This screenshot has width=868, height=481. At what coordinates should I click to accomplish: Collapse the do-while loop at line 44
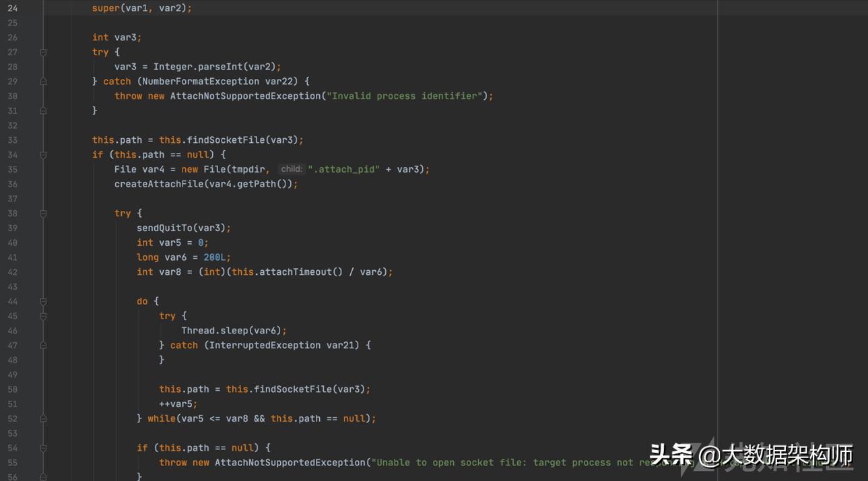[42, 301]
